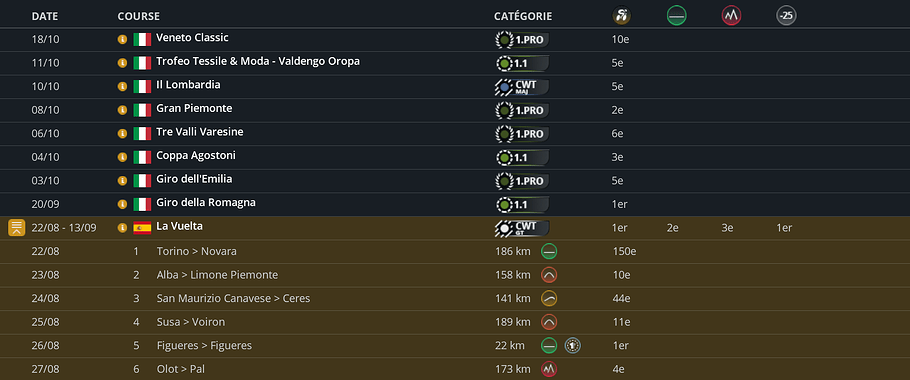Click the info icon for La Vuelta

pyautogui.click(x=122, y=228)
